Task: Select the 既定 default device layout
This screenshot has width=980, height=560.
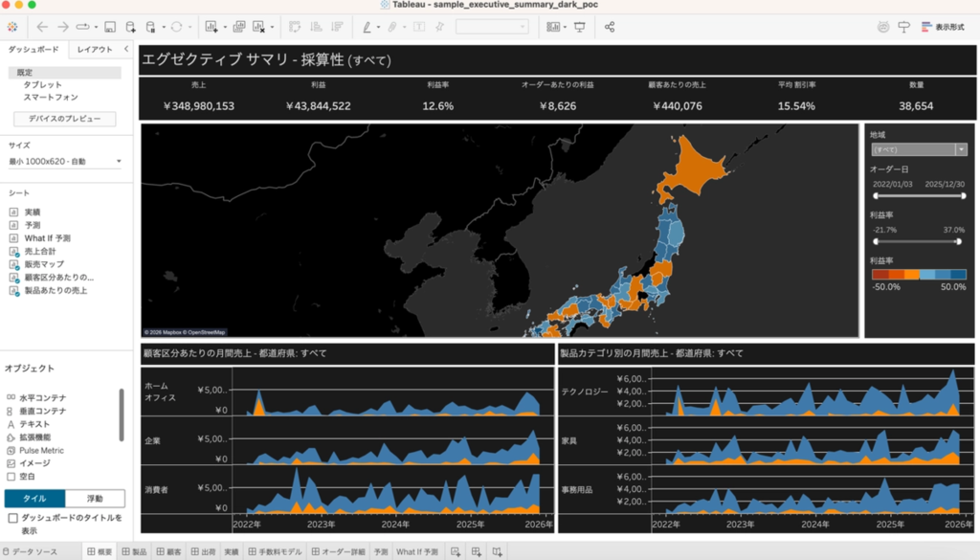Action: (64, 73)
